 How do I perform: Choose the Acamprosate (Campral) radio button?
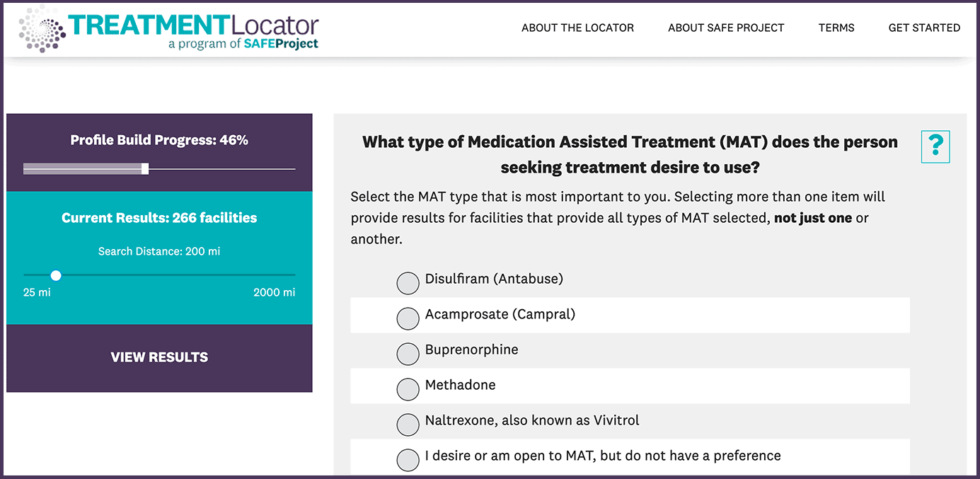(x=408, y=319)
